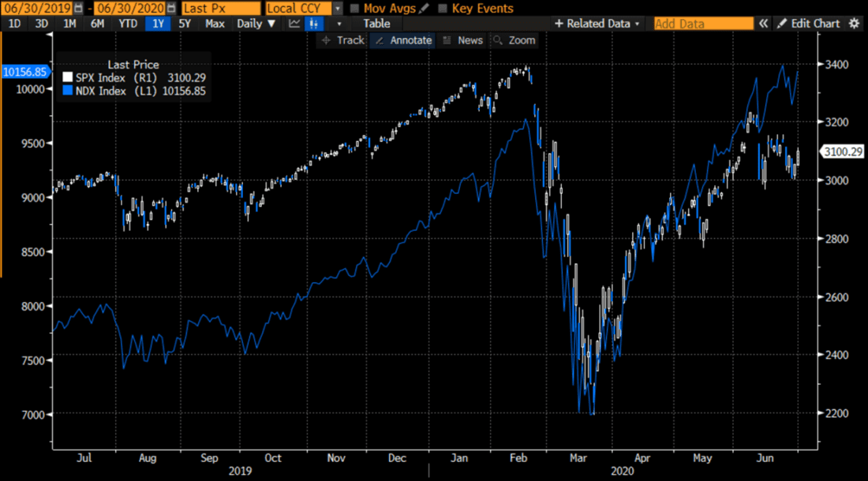Image resolution: width=868 pixels, height=481 pixels.
Task: Select the 5Y time range
Action: click(x=185, y=24)
